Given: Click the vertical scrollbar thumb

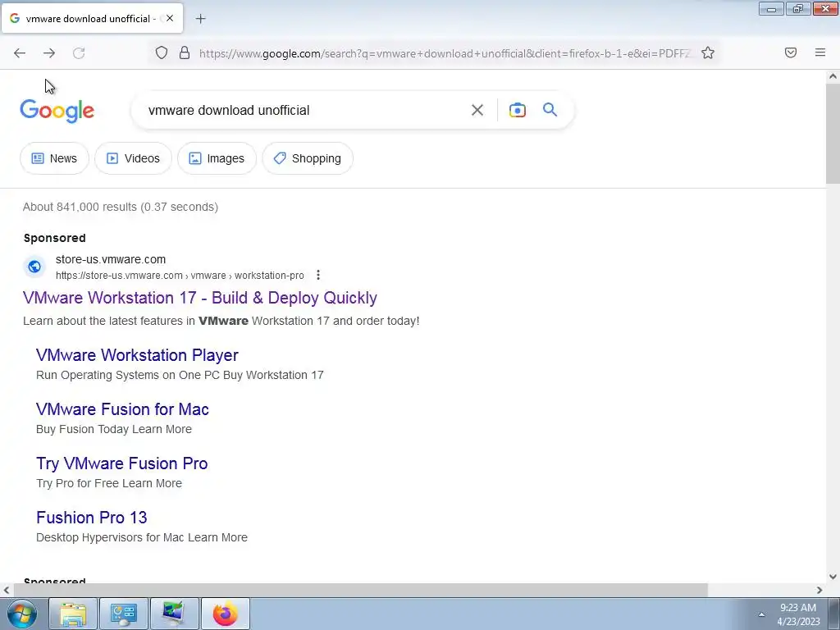Looking at the screenshot, I should (x=833, y=133).
